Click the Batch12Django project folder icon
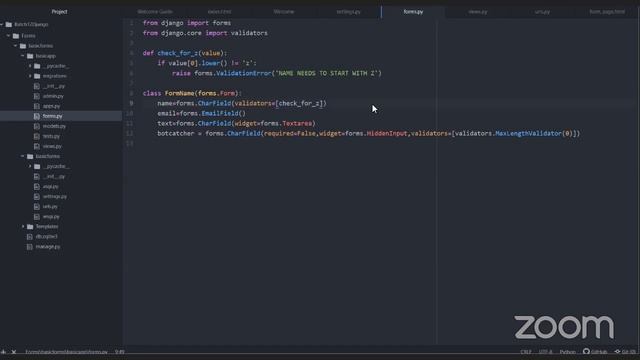 click(9, 24)
